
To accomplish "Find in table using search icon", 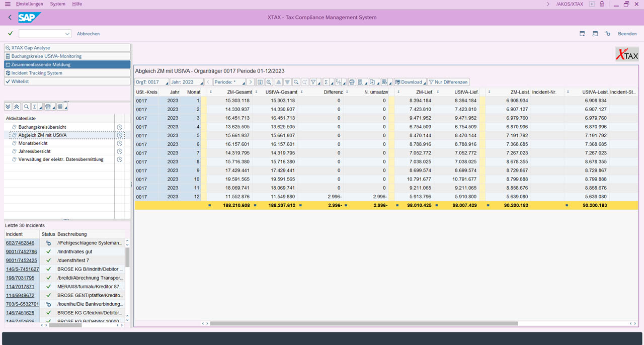I will 296,82.
